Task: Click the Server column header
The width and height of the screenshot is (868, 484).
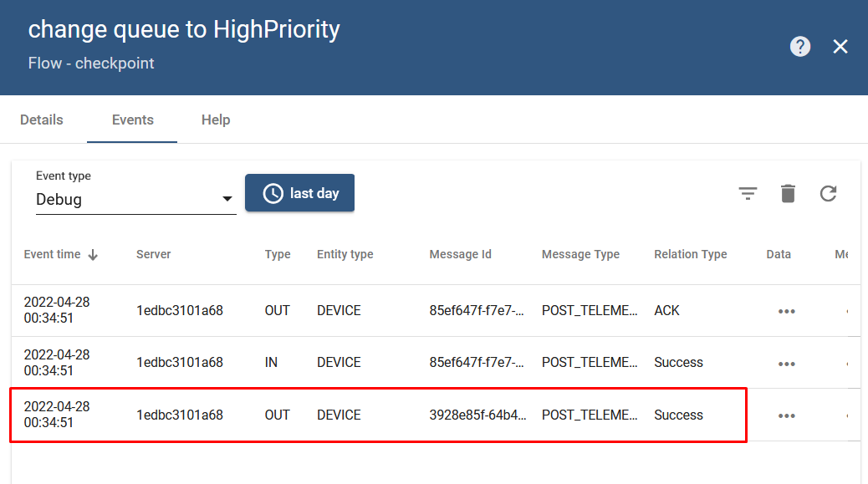Action: tap(153, 254)
